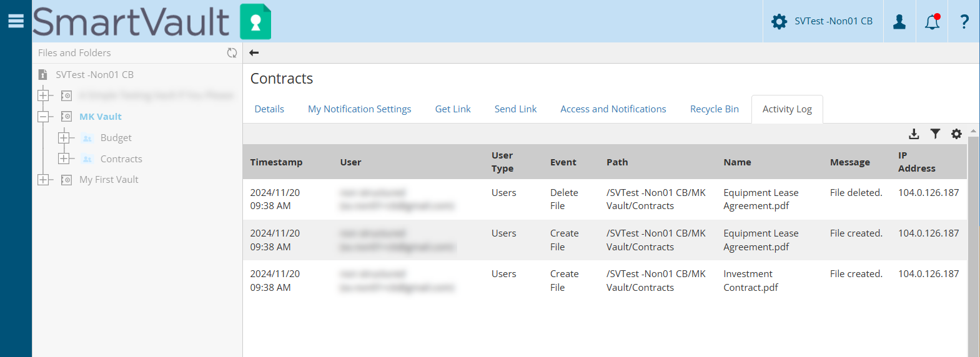Expand the Contracts folder node
Image resolution: width=980 pixels, height=357 pixels.
click(64, 159)
